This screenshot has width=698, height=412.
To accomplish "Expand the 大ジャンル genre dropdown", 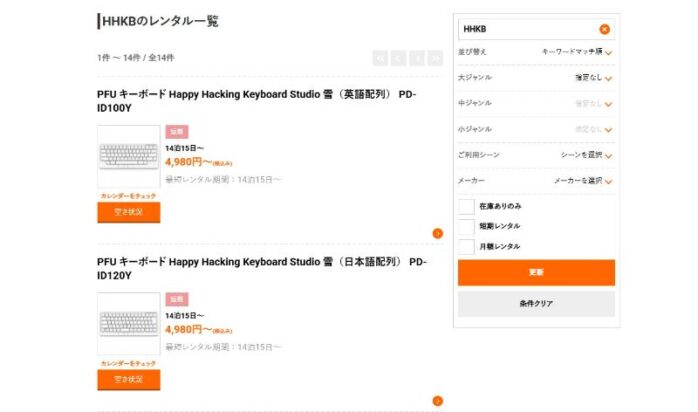I will coord(536,78).
